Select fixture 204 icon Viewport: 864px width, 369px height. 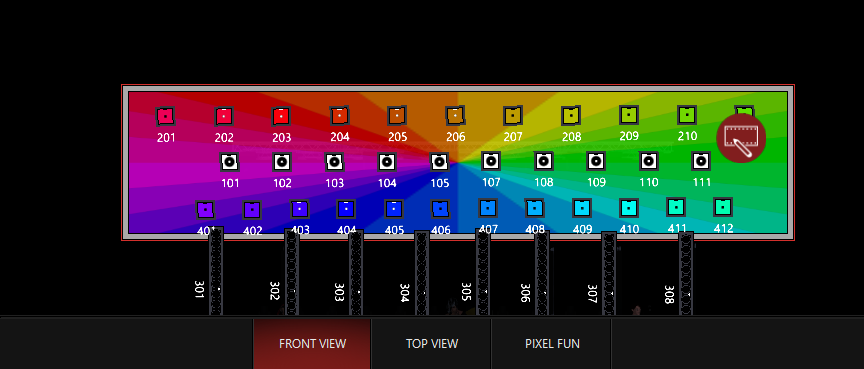339,116
